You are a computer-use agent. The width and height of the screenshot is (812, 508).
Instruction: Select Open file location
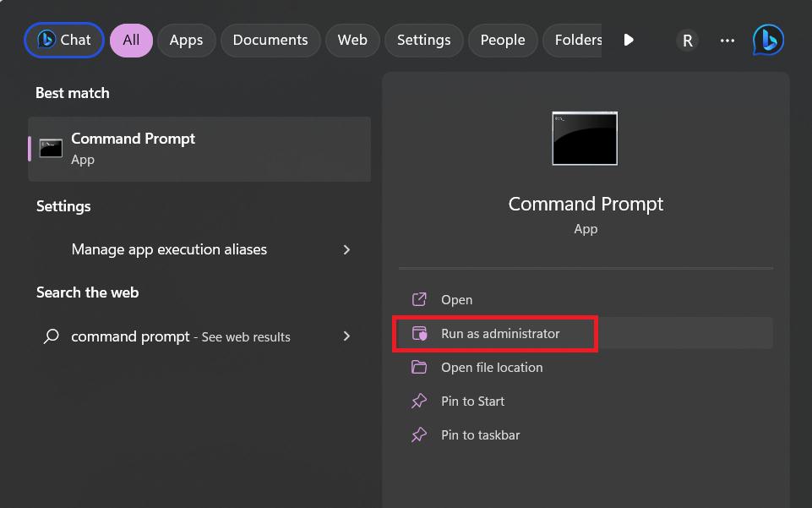586,368
